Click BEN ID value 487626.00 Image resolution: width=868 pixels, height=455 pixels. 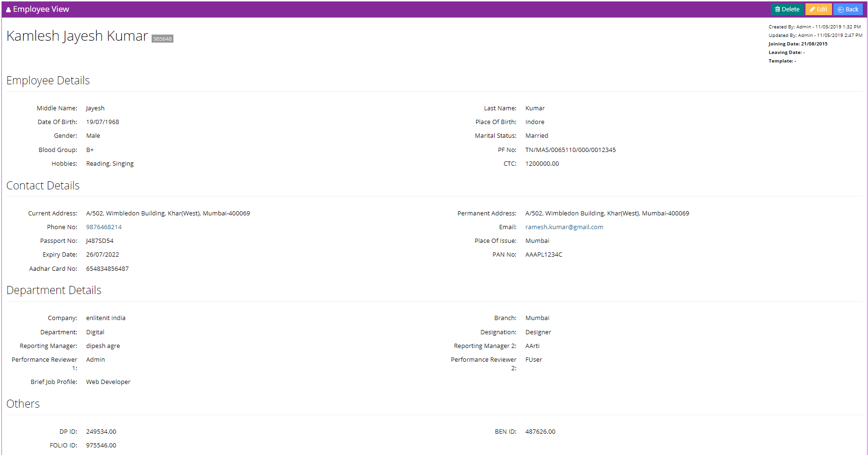[x=540, y=432]
